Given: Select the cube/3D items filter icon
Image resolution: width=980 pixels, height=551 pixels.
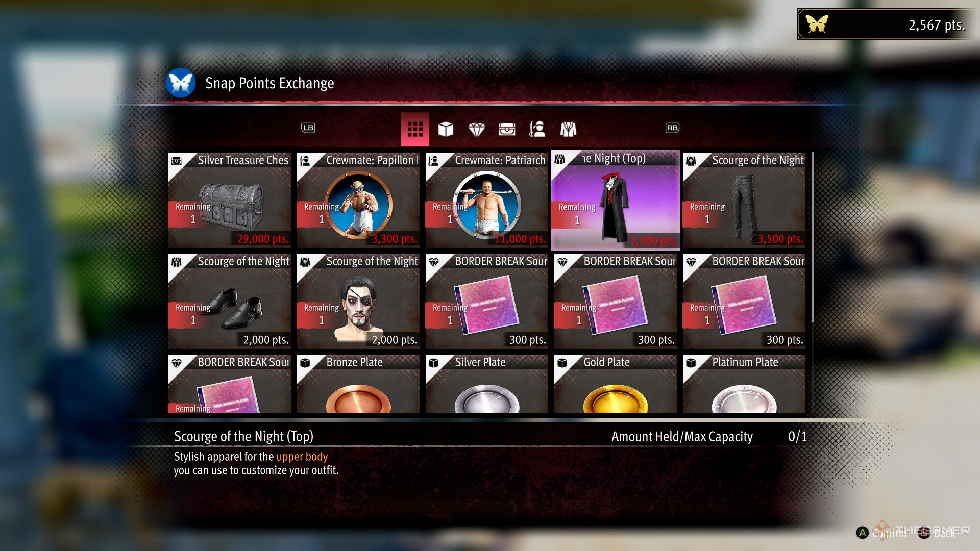Looking at the screenshot, I should point(445,128).
